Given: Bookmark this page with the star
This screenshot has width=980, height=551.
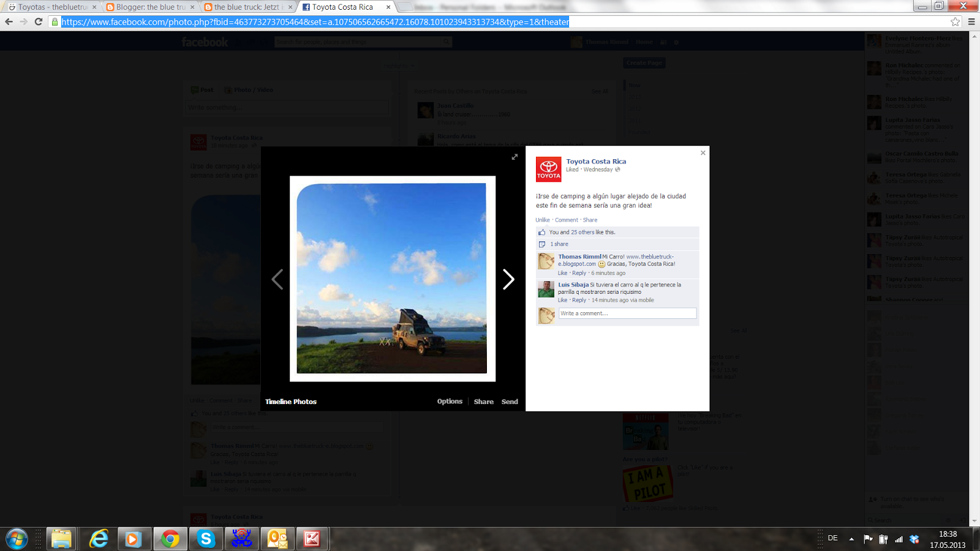Looking at the screenshot, I should click(x=955, y=21).
